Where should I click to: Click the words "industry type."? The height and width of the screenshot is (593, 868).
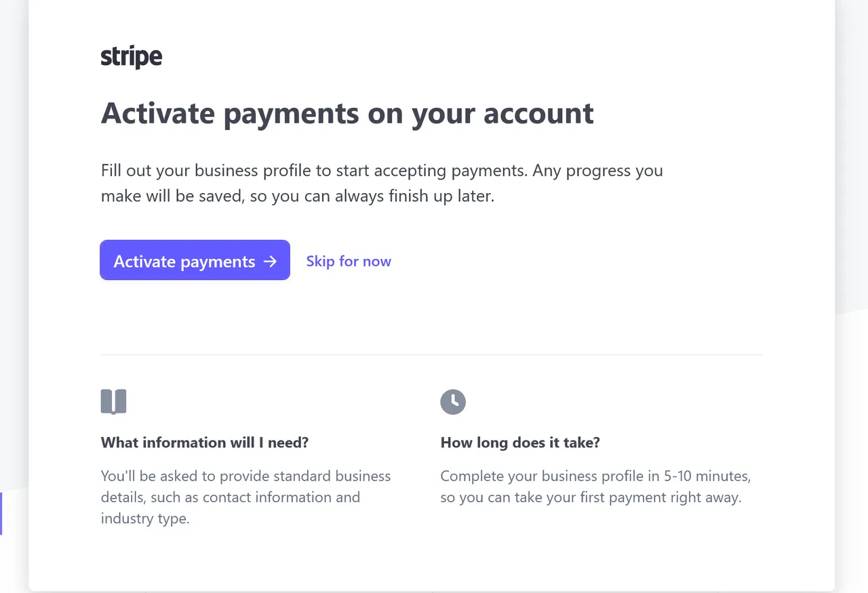[x=145, y=518]
